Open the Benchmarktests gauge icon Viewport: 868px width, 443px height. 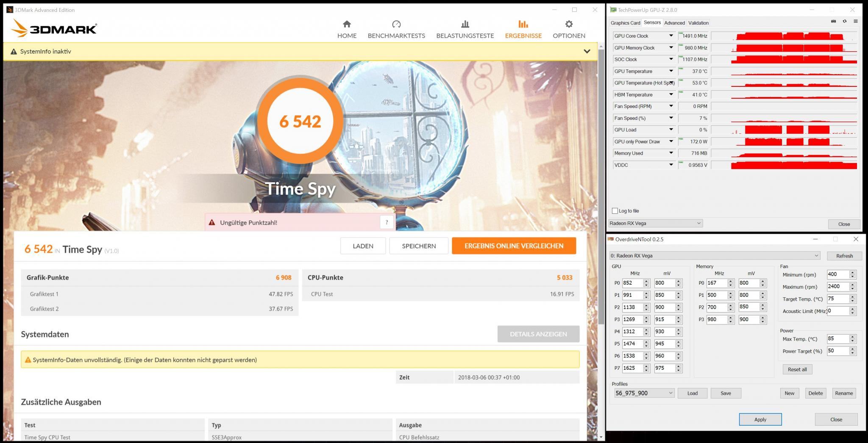(x=396, y=24)
